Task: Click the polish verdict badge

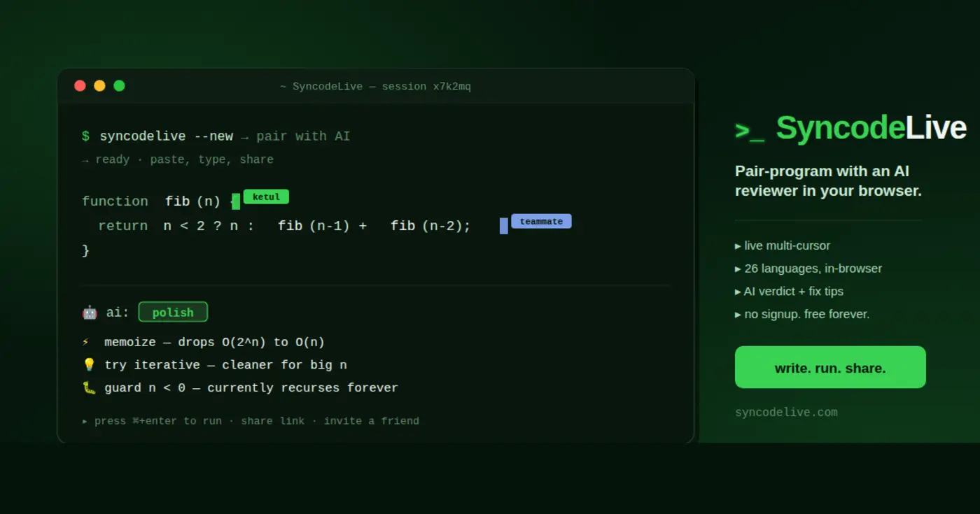Action: coord(173,312)
